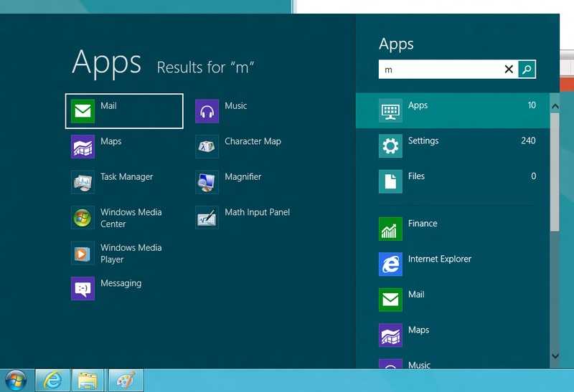The image size is (574, 392).
Task: Launch the Maps app tile
Action: point(124,147)
